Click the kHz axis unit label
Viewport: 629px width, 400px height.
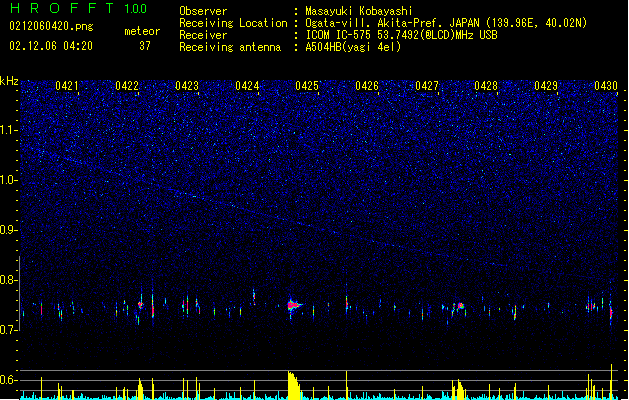(9, 81)
